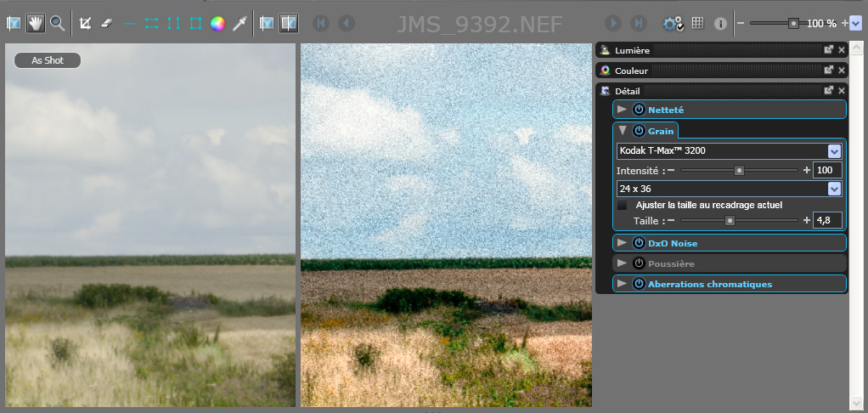This screenshot has width=868, height=413.
Task: Click the zoom minus button
Action: point(741,23)
